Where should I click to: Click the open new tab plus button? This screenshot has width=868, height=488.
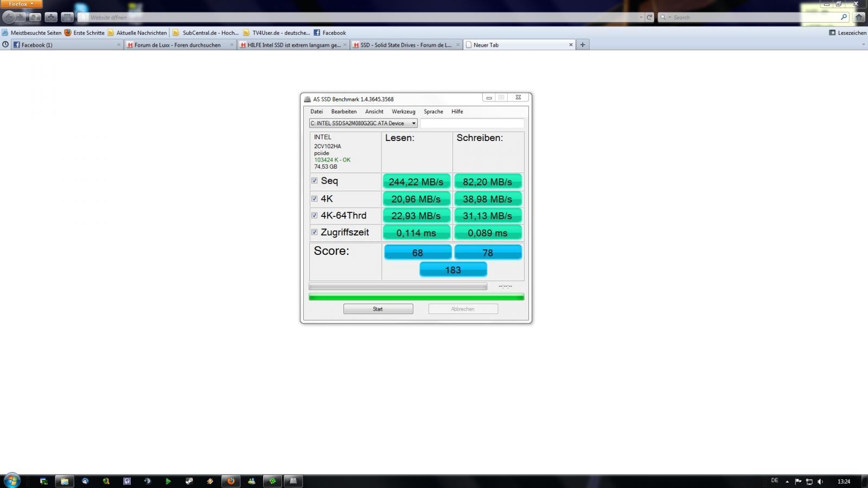click(x=583, y=45)
